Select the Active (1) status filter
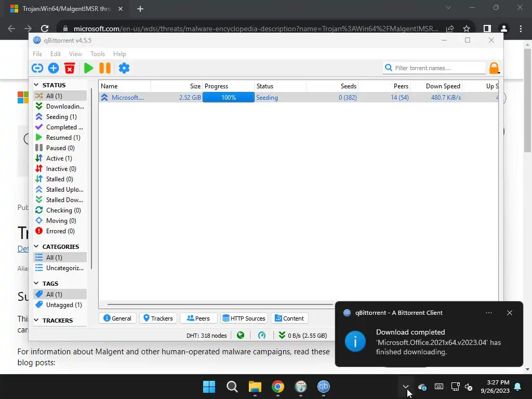The height and width of the screenshot is (399, 532). (x=60, y=158)
